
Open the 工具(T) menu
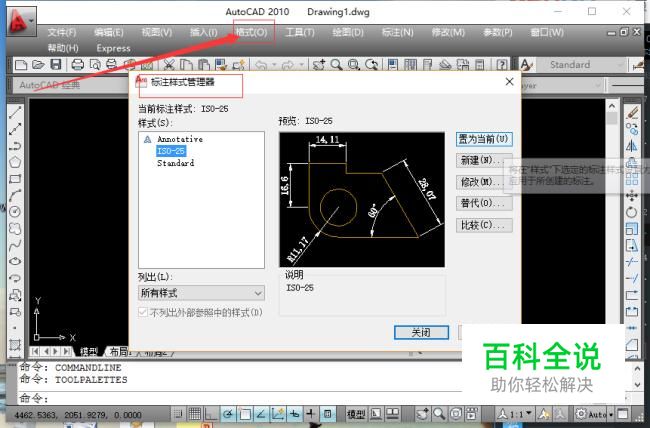click(x=300, y=32)
